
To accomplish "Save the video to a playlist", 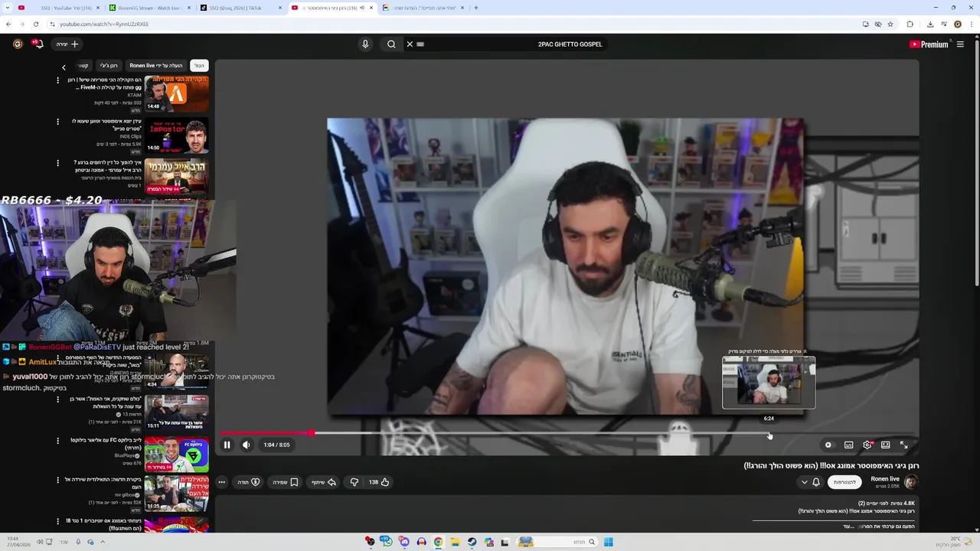I will [x=286, y=482].
